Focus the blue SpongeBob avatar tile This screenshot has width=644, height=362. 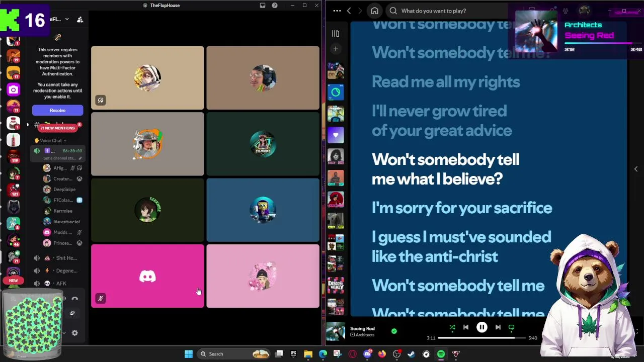click(x=263, y=210)
